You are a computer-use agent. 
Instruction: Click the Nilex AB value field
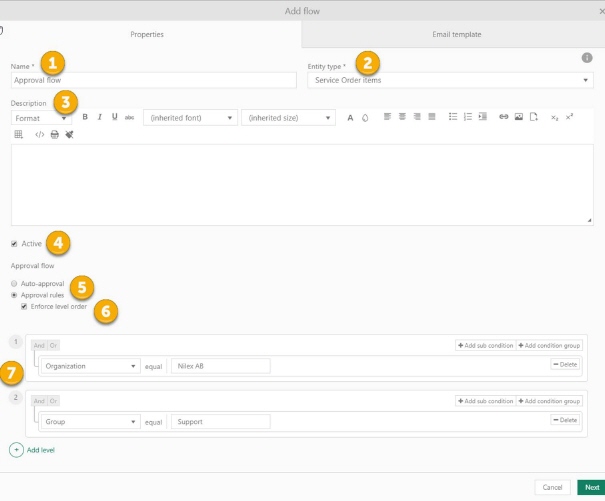pyautogui.click(x=221, y=366)
